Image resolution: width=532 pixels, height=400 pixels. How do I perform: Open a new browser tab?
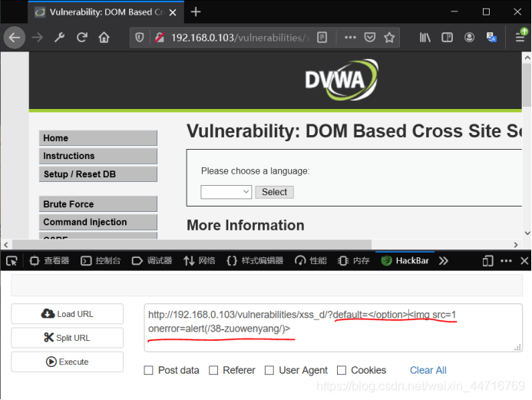coord(196,12)
